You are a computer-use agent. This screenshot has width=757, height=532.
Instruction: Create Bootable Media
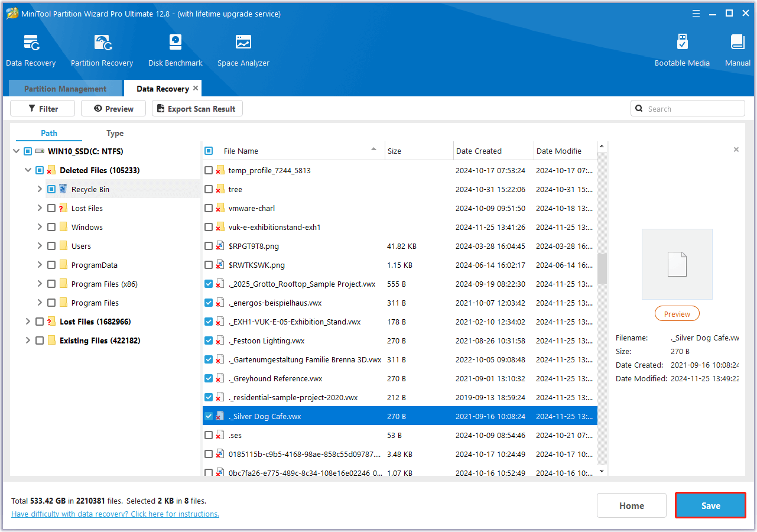click(x=682, y=43)
